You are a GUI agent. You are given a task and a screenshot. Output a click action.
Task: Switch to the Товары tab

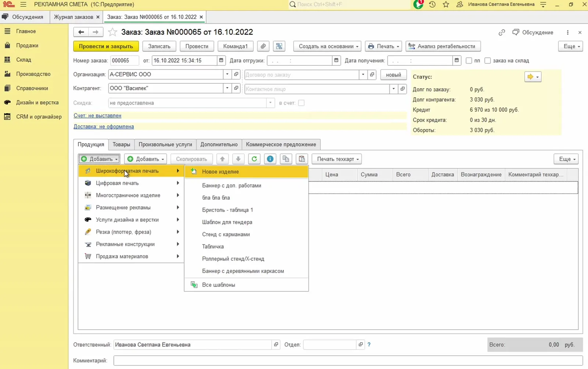tap(121, 144)
